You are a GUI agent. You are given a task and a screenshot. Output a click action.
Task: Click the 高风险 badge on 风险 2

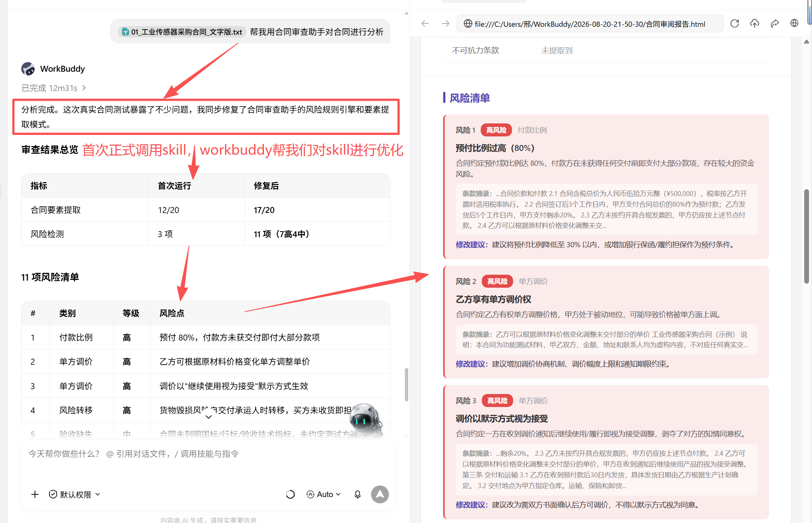coord(497,281)
